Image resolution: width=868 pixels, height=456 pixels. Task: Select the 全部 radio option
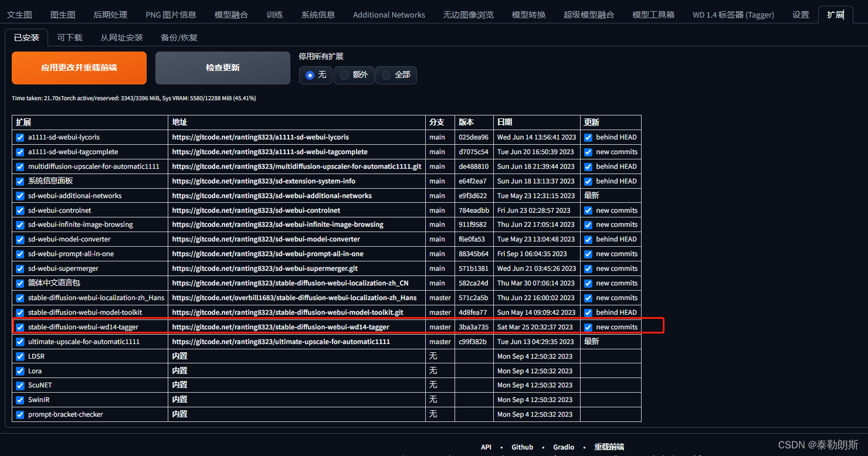396,75
